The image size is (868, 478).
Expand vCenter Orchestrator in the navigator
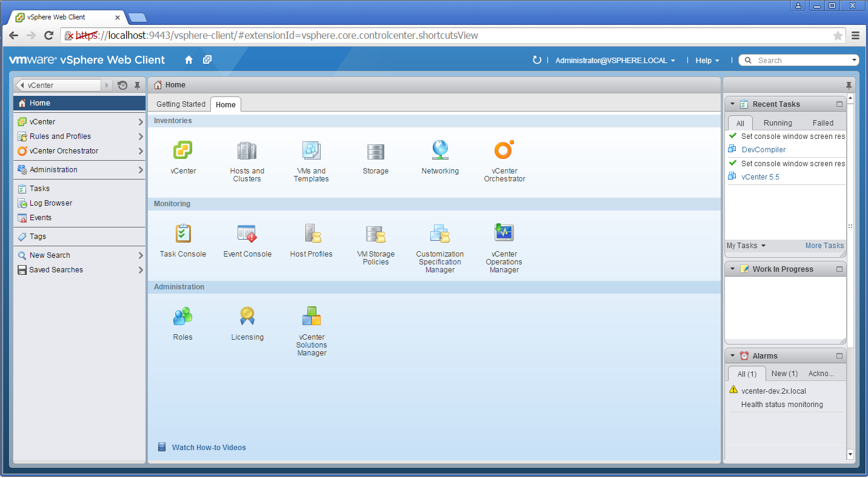pos(141,151)
